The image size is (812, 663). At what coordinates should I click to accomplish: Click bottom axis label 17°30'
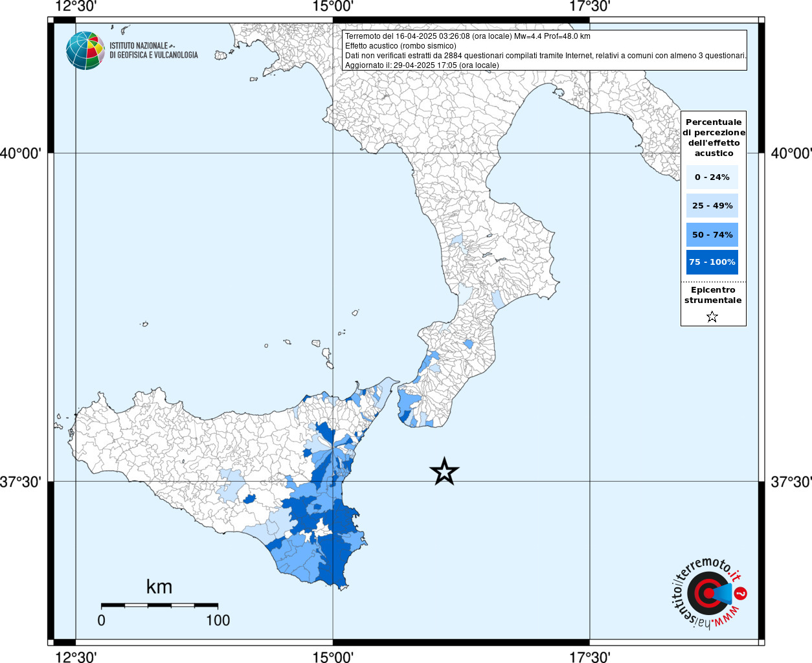[x=590, y=657]
